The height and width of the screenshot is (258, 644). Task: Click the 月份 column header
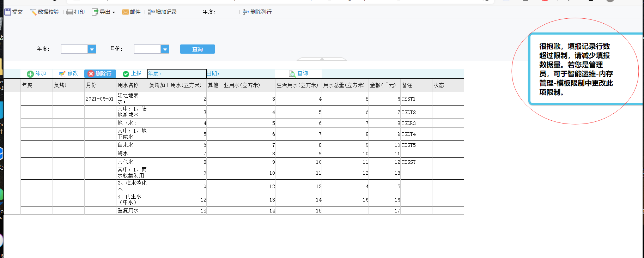100,85
